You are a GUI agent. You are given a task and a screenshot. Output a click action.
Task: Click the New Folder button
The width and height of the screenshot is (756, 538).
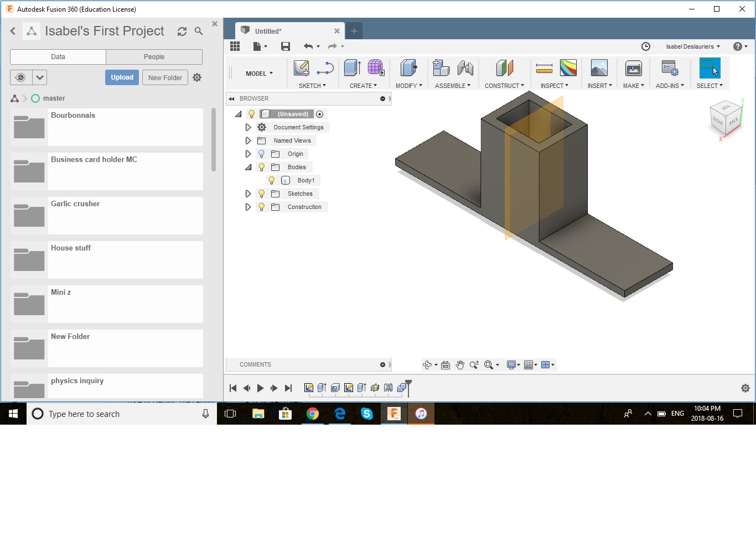click(x=165, y=77)
